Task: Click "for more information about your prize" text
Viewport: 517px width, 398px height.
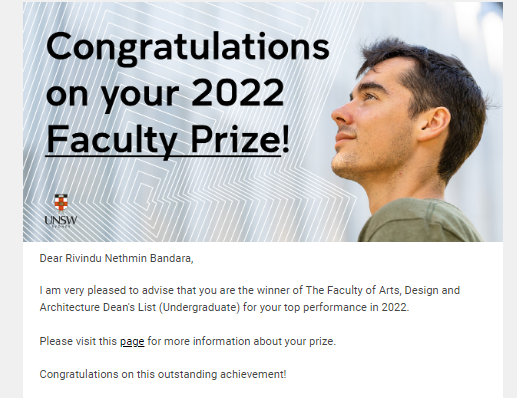Action: click(x=241, y=342)
